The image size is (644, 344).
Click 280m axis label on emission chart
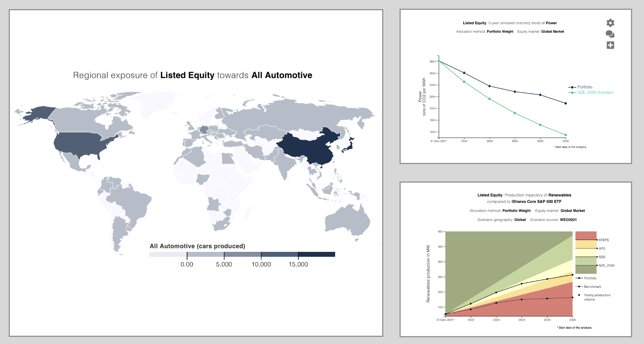point(433,62)
